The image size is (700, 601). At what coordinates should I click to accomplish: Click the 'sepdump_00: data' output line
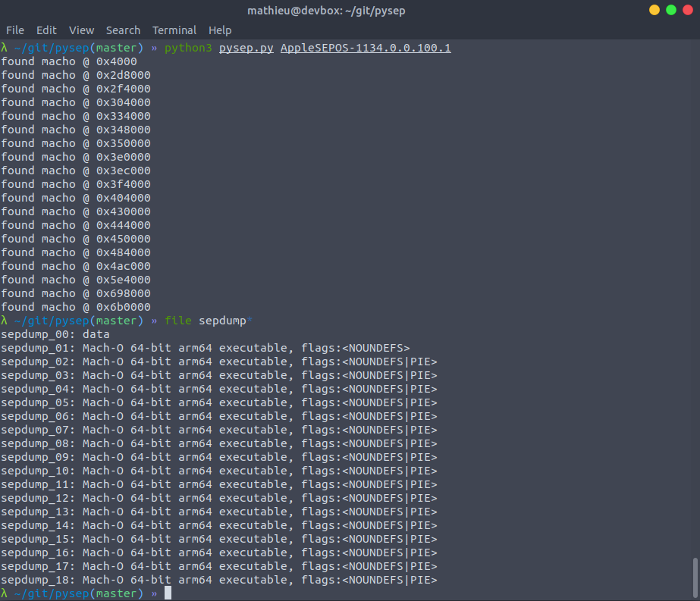(55, 334)
